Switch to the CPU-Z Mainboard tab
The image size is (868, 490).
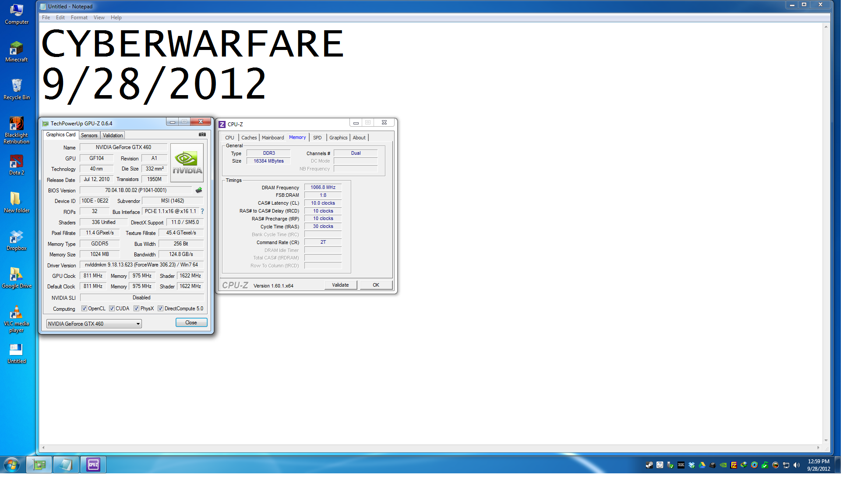pyautogui.click(x=273, y=138)
